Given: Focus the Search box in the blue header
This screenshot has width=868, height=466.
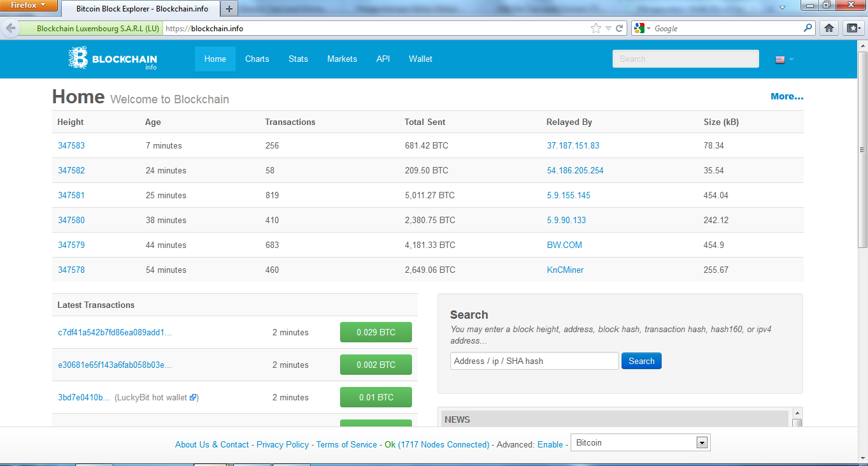Looking at the screenshot, I should 686,59.
